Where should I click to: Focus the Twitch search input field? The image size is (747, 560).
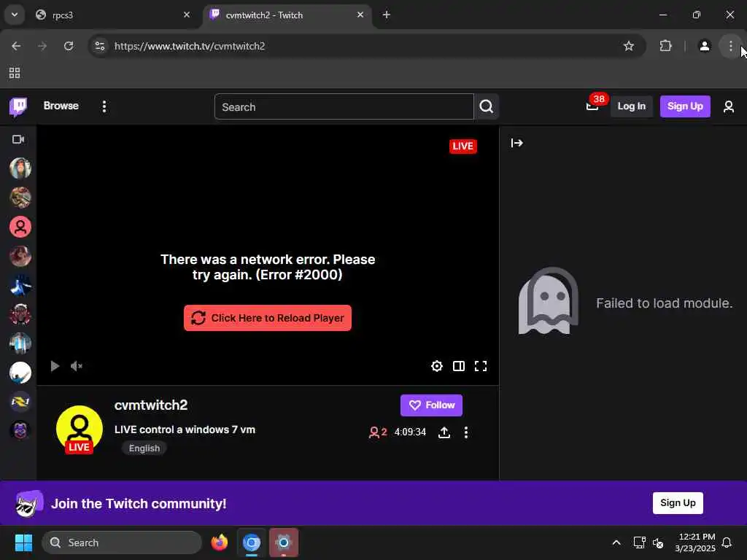344,106
